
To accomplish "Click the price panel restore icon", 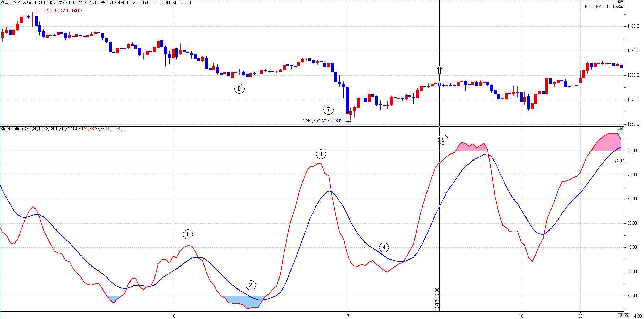I will pos(619,2).
